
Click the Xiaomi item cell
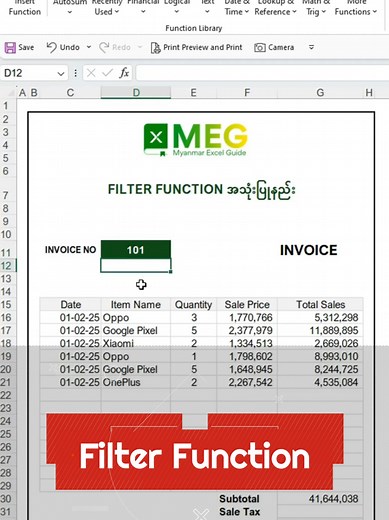[136, 343]
